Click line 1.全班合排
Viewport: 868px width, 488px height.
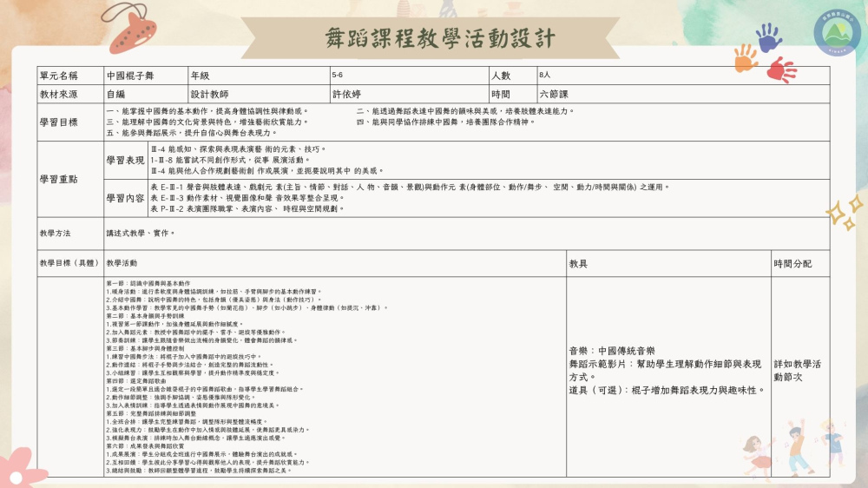[187, 421]
